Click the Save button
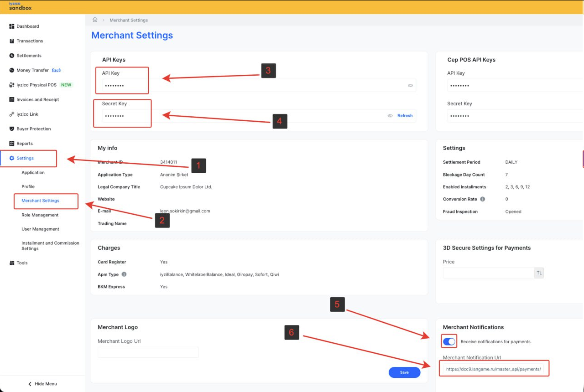Screen dimensions: 584x392 pos(404,372)
